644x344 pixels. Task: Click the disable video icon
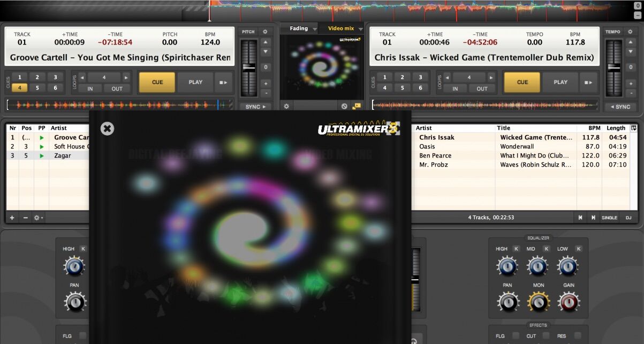point(345,106)
